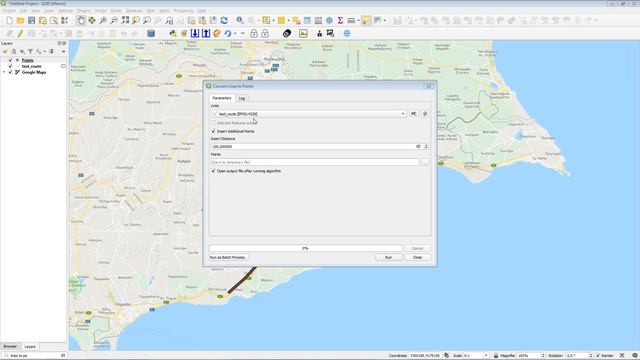Click the blue globe plugin icon
Image resolution: width=640 pixels, height=360 pixels.
pyautogui.click(x=347, y=33)
